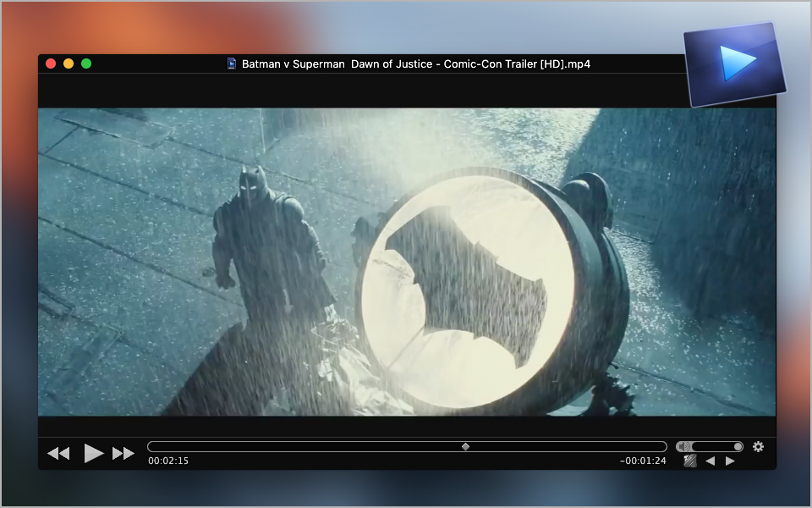812x508 pixels.
Task: Click the video file icon in the title bar
Action: point(232,63)
